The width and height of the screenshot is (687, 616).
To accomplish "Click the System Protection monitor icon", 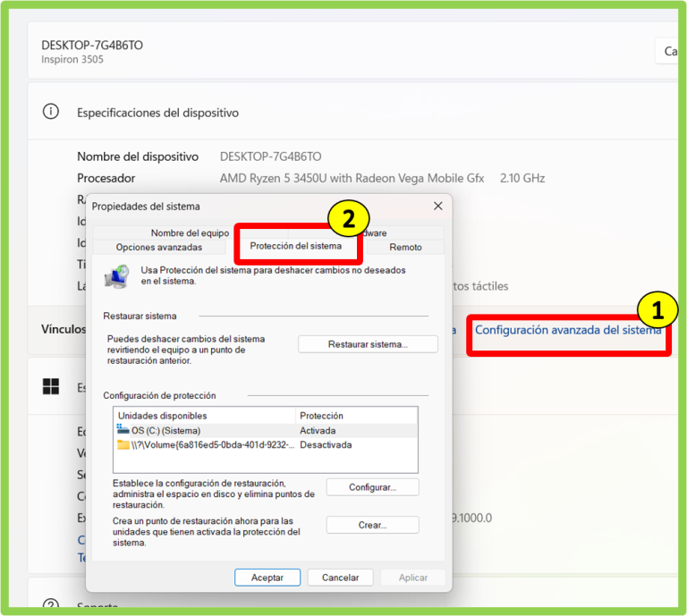I will coord(117,276).
